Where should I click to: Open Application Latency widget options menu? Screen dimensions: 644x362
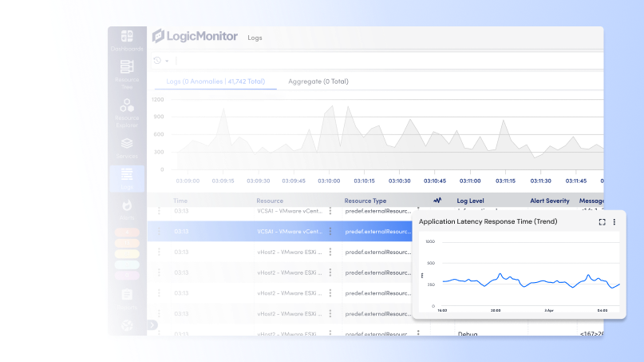click(x=614, y=222)
